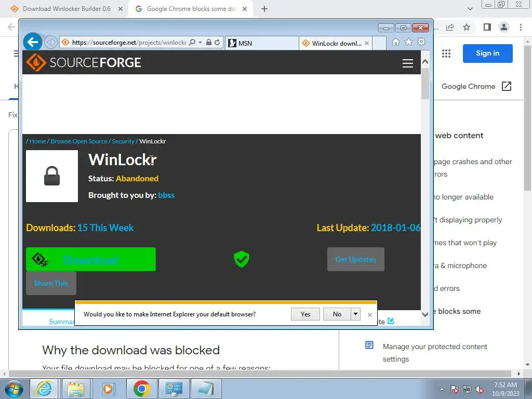
Task: Click the taskbar clock showing 7:52 AM
Action: [x=506, y=389]
